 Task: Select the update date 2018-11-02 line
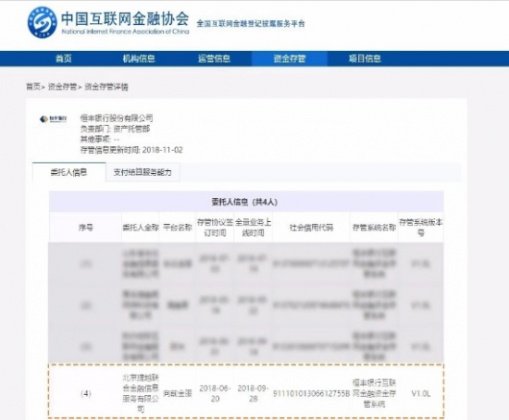pos(131,150)
